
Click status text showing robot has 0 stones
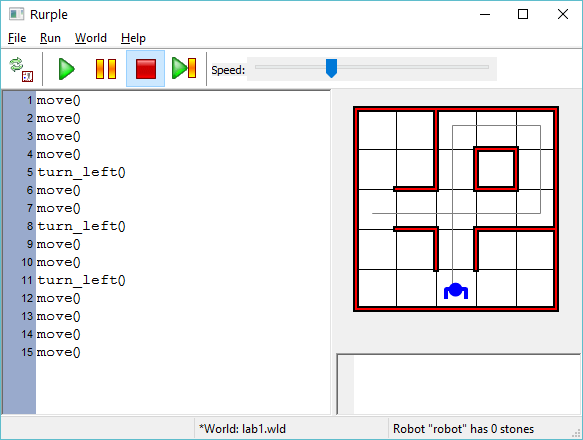463,429
